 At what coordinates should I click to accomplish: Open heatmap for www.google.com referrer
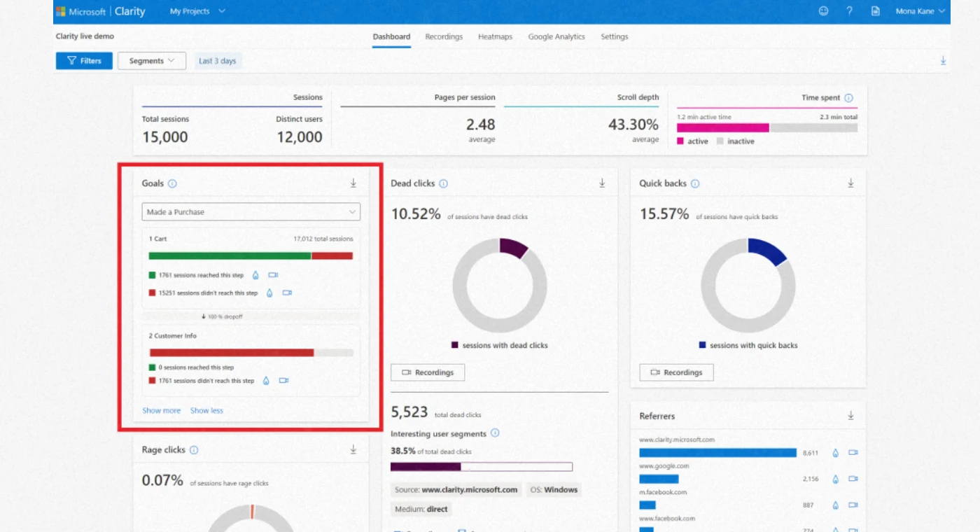835,479
